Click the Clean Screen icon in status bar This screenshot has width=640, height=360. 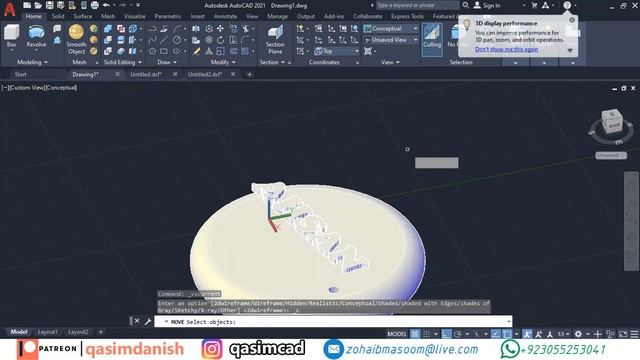[x=623, y=334]
